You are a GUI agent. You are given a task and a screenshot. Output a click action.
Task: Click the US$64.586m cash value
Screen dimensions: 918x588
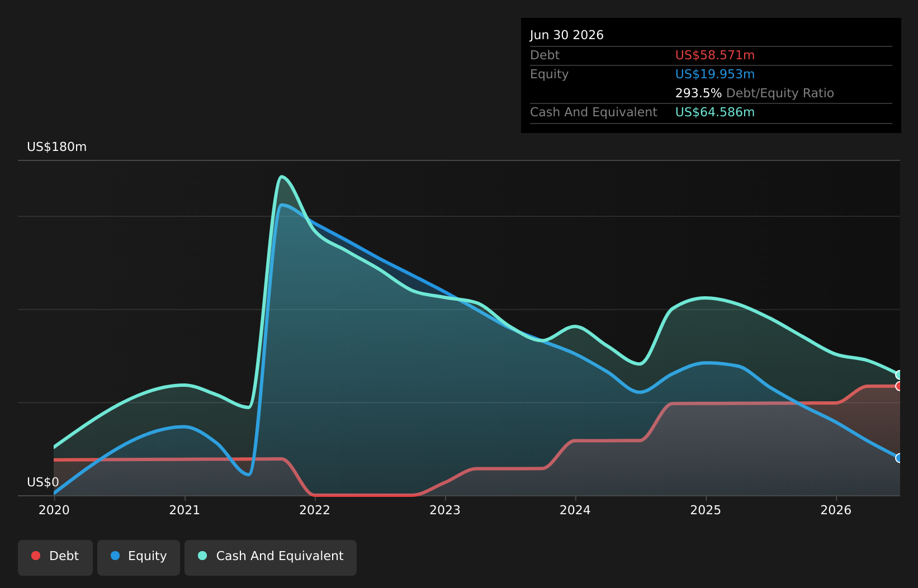715,112
